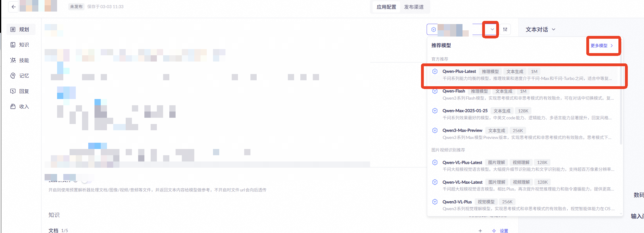Click the 128K tag on Qwen-Max-2025-01-25
644x233 pixels.
tap(523, 111)
